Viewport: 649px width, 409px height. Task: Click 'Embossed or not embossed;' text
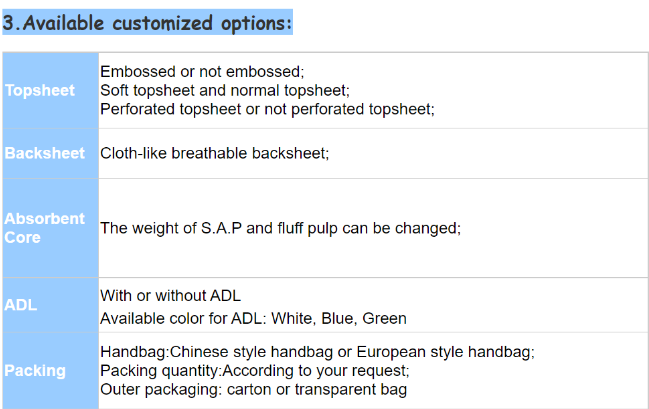point(202,72)
